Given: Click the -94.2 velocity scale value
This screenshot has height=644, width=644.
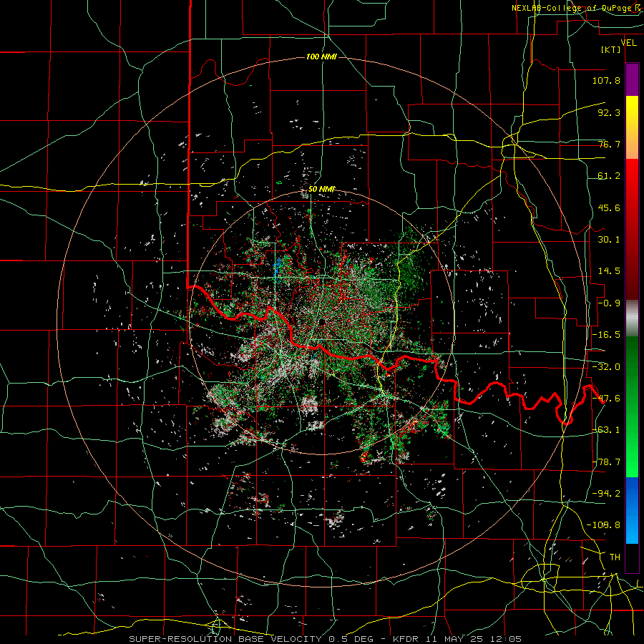Looking at the screenshot, I should [606, 493].
